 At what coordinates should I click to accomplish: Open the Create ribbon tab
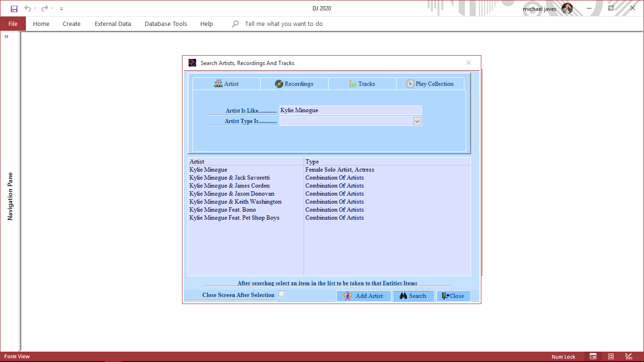pos(72,24)
